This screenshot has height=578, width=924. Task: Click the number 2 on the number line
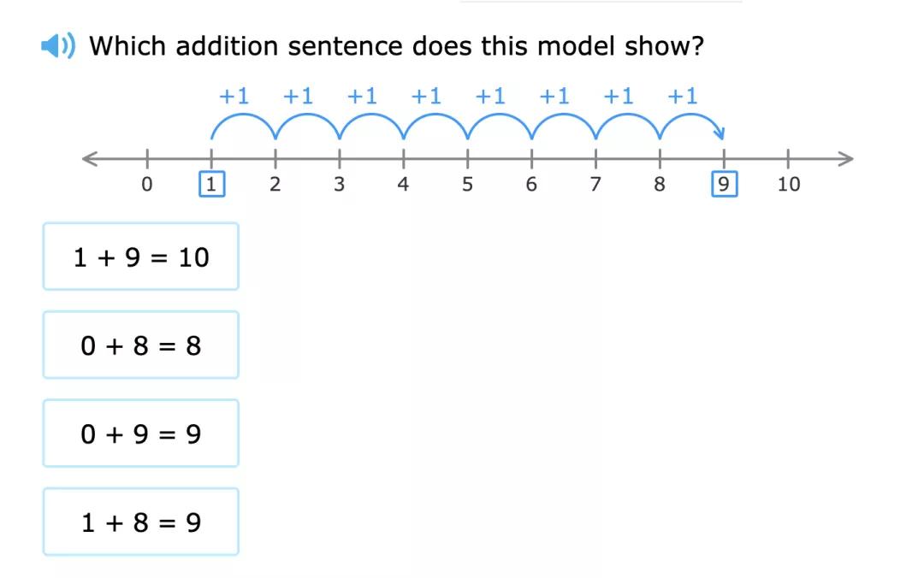coord(275,184)
